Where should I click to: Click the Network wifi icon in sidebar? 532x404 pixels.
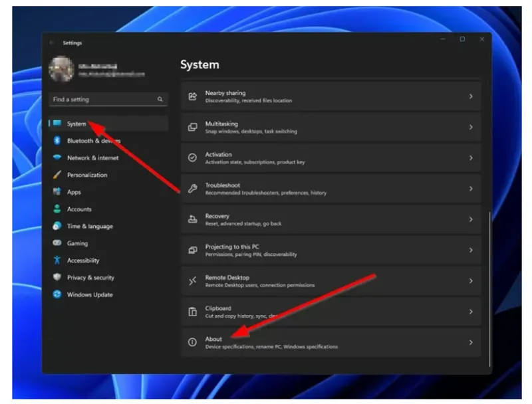tap(57, 157)
